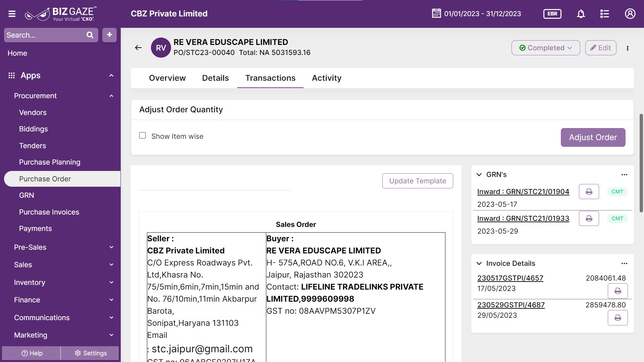644x362 pixels.
Task: Open the Completed status dropdown
Action: pyautogui.click(x=545, y=48)
